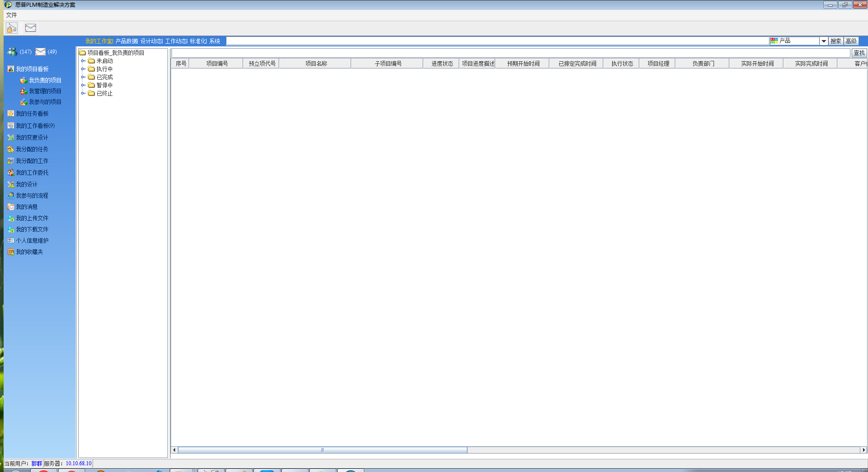Open the mail envelope icon showing (49)

tap(41, 51)
